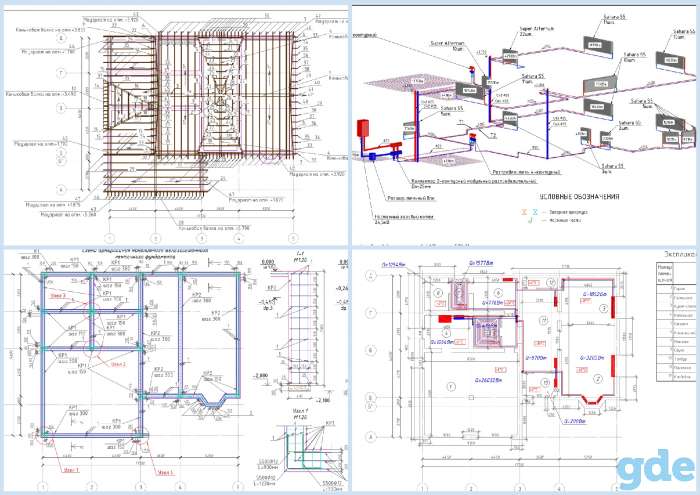
Task: Select the section 1-1 foundation detail
Action: [303, 328]
